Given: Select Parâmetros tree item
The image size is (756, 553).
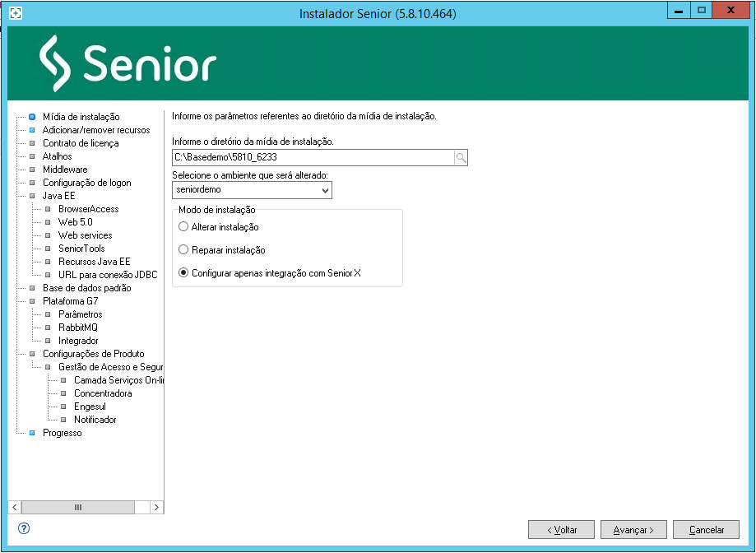Looking at the screenshot, I should click(80, 314).
